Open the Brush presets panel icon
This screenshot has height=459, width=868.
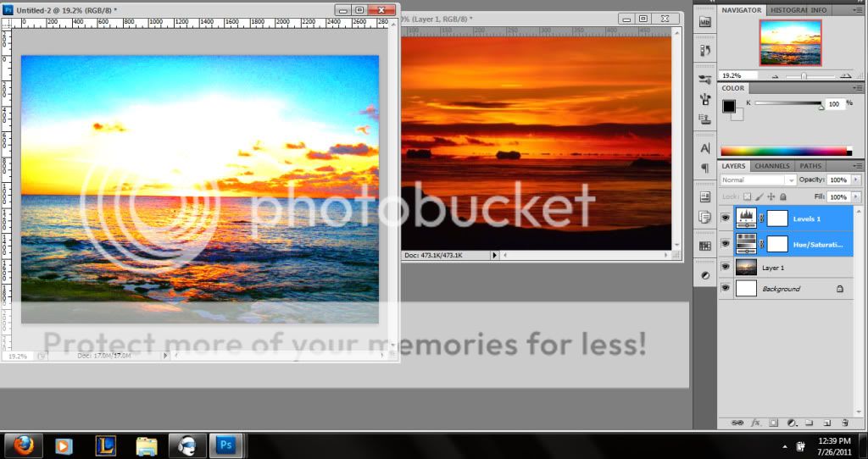click(704, 80)
